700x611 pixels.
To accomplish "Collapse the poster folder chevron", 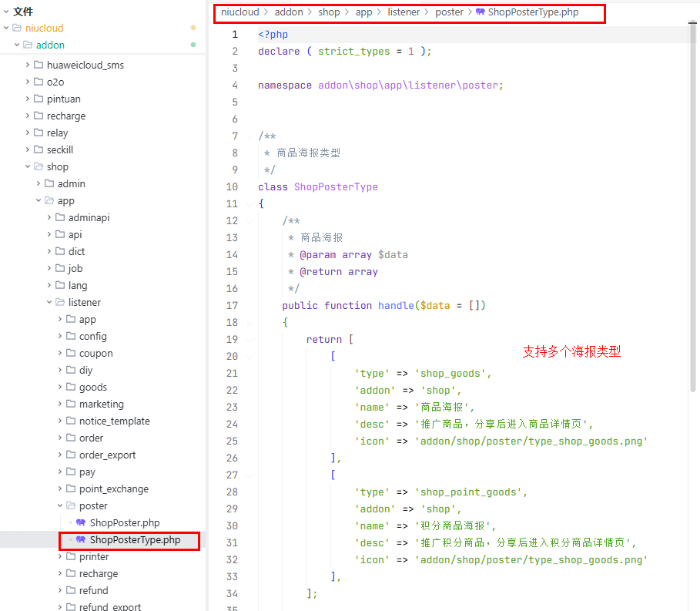I will pyautogui.click(x=60, y=505).
